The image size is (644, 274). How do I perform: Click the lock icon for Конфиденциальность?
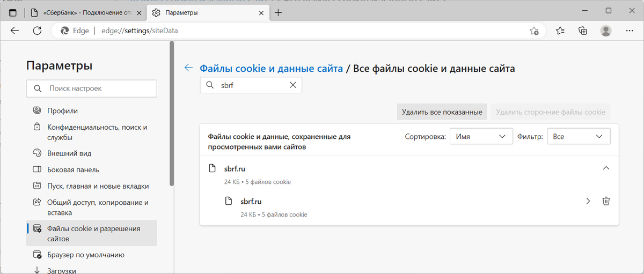pos(37,128)
